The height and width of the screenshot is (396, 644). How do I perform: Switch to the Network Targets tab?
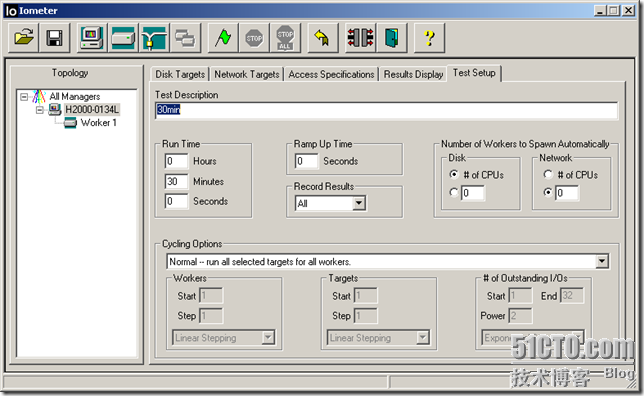[247, 74]
